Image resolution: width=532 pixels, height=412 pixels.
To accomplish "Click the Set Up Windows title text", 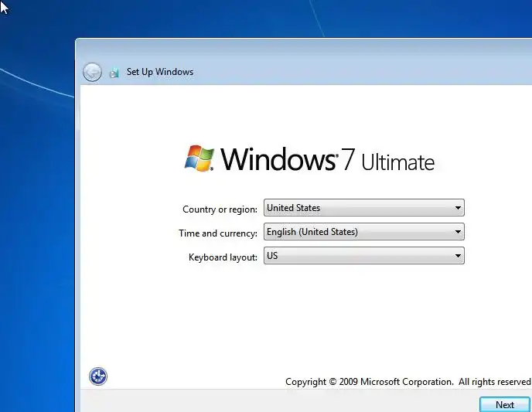I will (x=160, y=72).
